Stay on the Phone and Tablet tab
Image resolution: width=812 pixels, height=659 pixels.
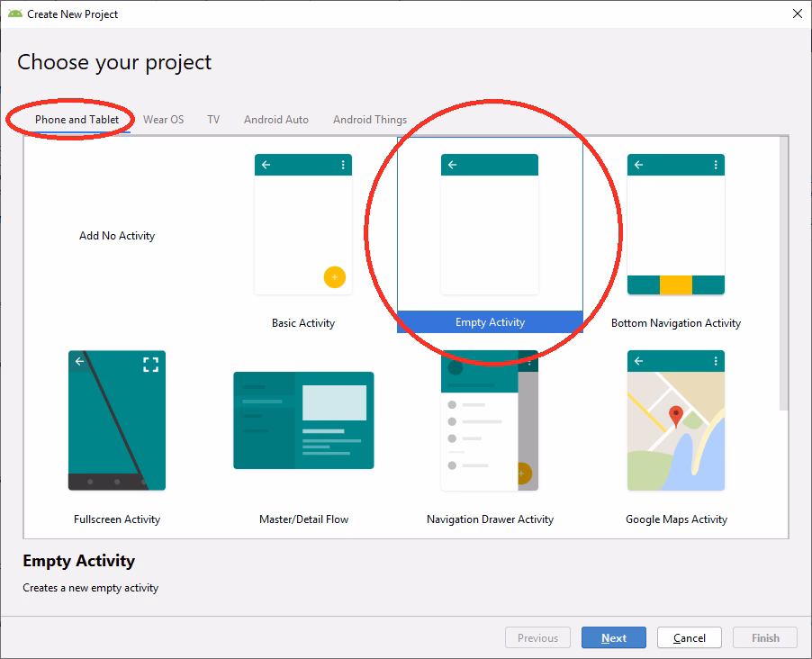[76, 119]
